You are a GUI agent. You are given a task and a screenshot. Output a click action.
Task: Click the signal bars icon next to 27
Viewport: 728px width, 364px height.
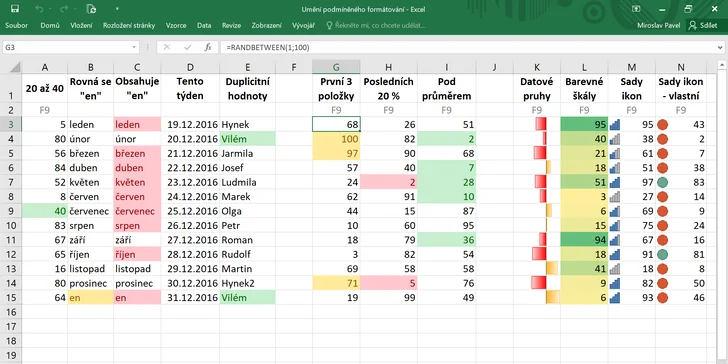click(615, 196)
